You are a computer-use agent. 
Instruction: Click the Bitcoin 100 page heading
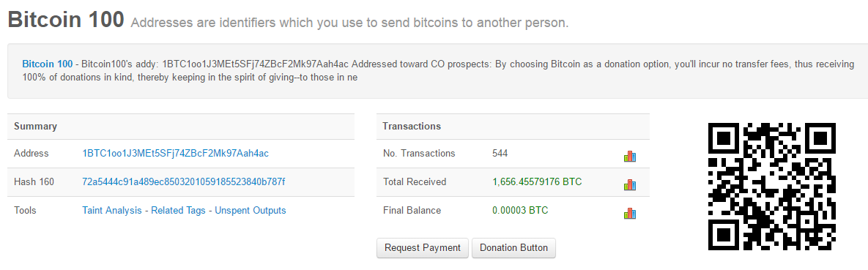(x=66, y=19)
